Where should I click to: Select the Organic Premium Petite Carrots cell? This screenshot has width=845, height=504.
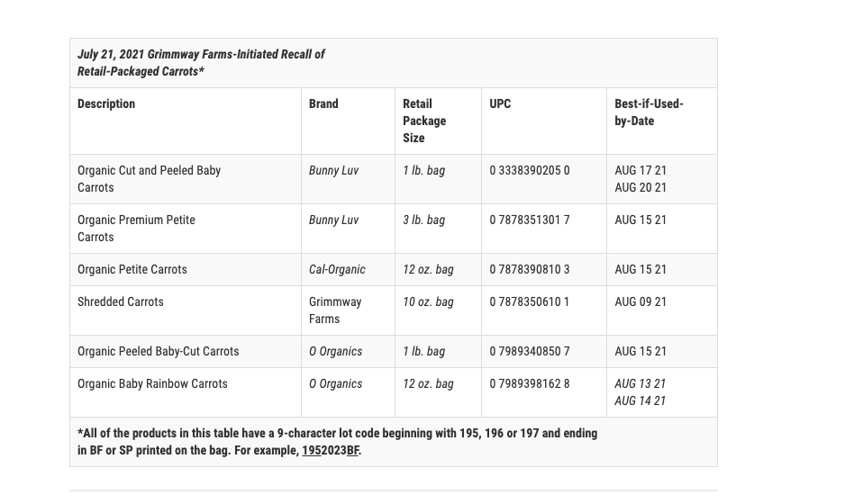coord(136,228)
